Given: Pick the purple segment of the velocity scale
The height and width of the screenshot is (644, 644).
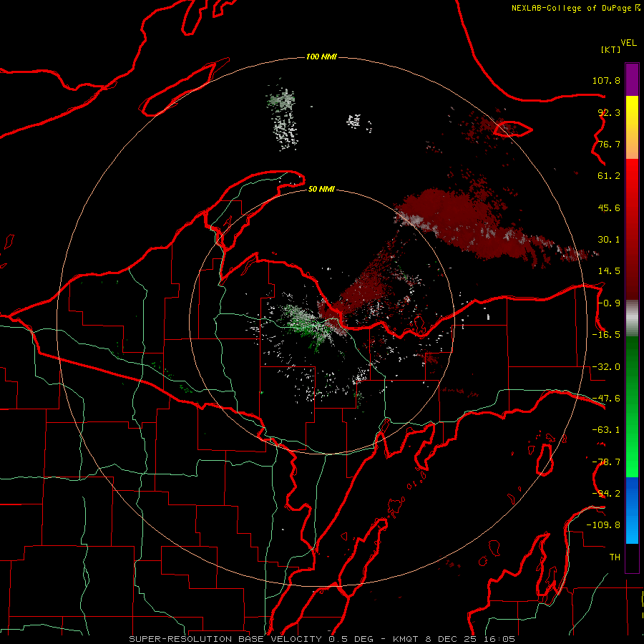Looking at the screenshot, I should (632, 79).
